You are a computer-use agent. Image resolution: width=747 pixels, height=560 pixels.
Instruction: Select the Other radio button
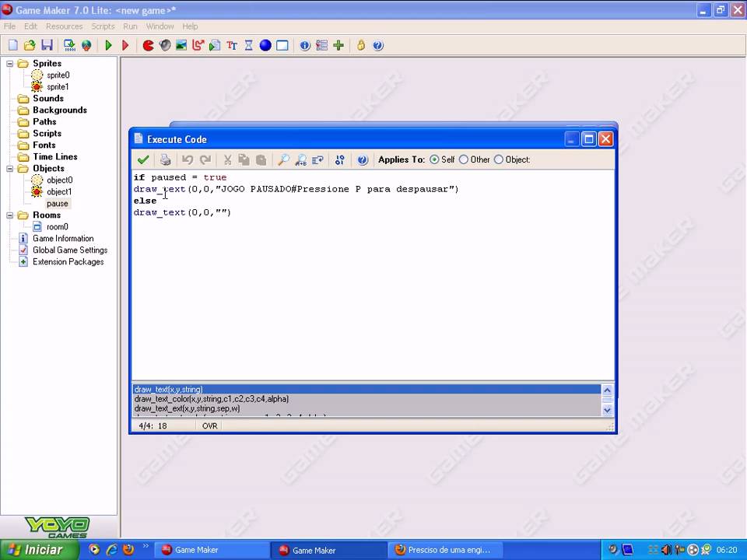pos(464,159)
